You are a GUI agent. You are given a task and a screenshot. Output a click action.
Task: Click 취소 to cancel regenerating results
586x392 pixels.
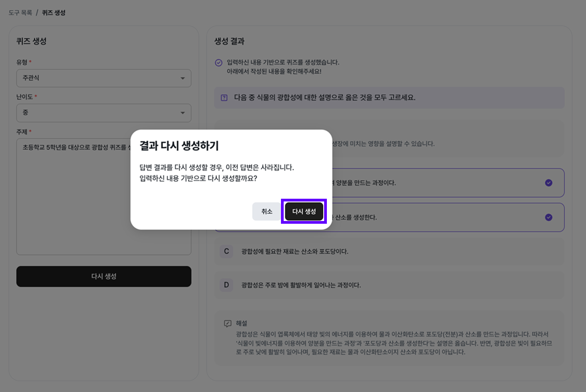[266, 211]
